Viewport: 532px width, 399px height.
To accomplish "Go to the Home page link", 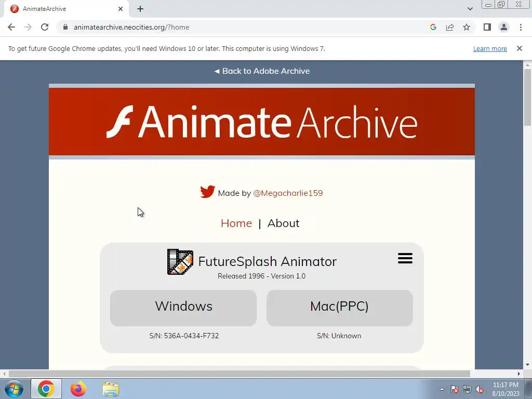I will point(236,223).
